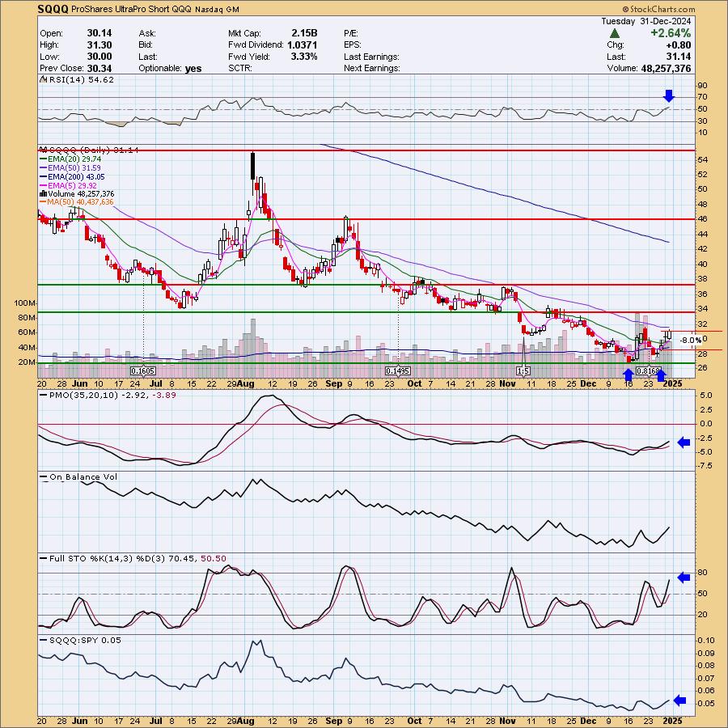Viewport: 728px width, 728px height.
Task: Click the volume bars icon in legend
Action: 44,193
